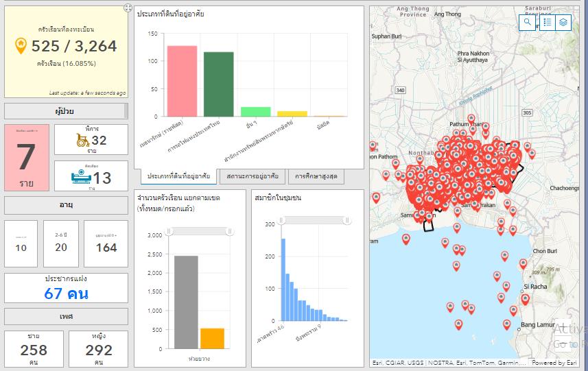Image resolution: width=588 pixels, height=371 pixels.
Task: Click the orange house location pin icon
Action: click(21, 46)
